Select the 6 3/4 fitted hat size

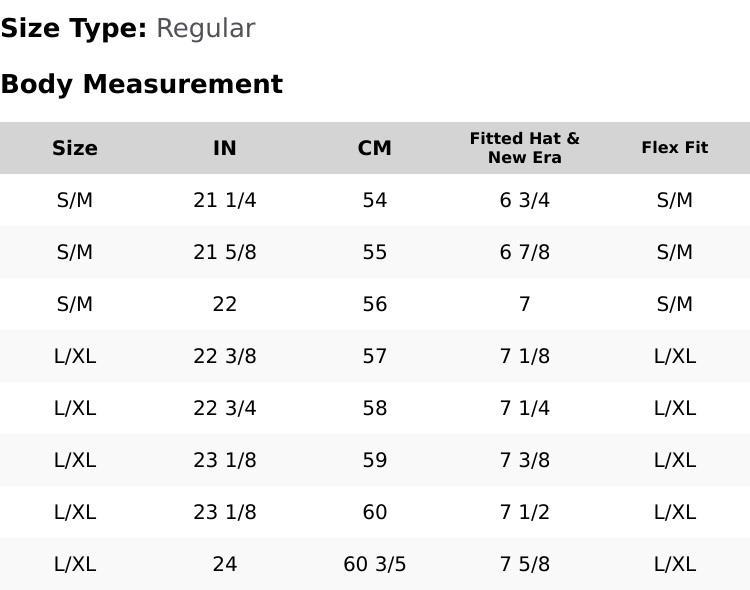tap(525, 200)
